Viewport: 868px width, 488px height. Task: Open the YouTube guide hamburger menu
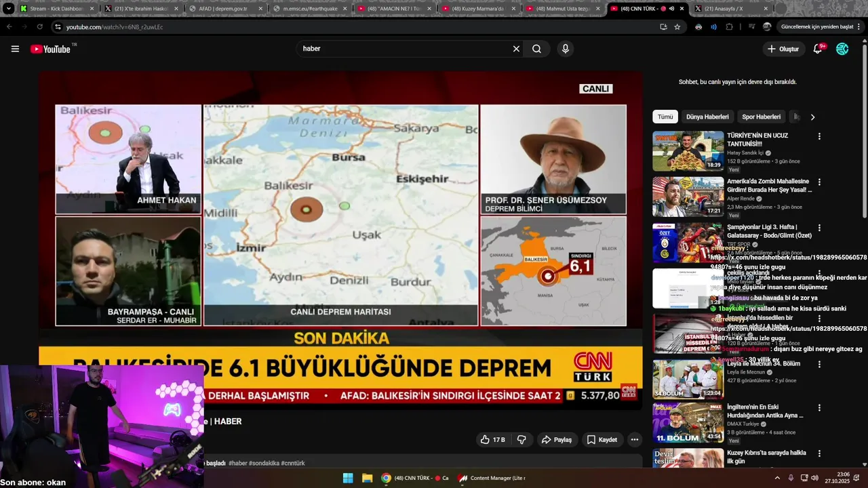tap(15, 49)
